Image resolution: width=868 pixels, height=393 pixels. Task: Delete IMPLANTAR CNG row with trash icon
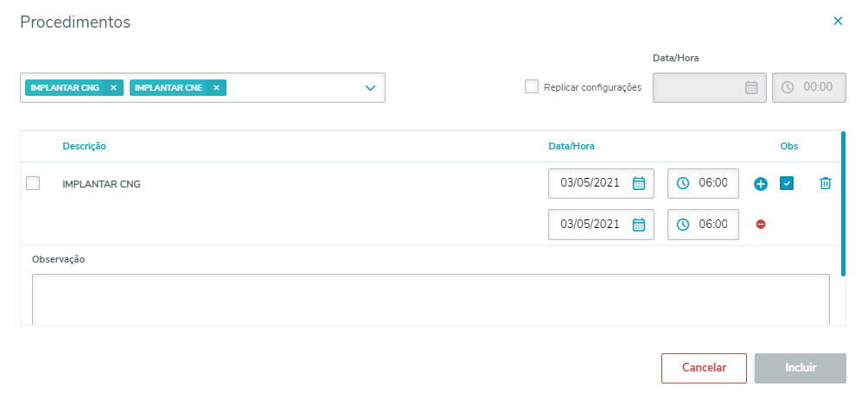(826, 183)
